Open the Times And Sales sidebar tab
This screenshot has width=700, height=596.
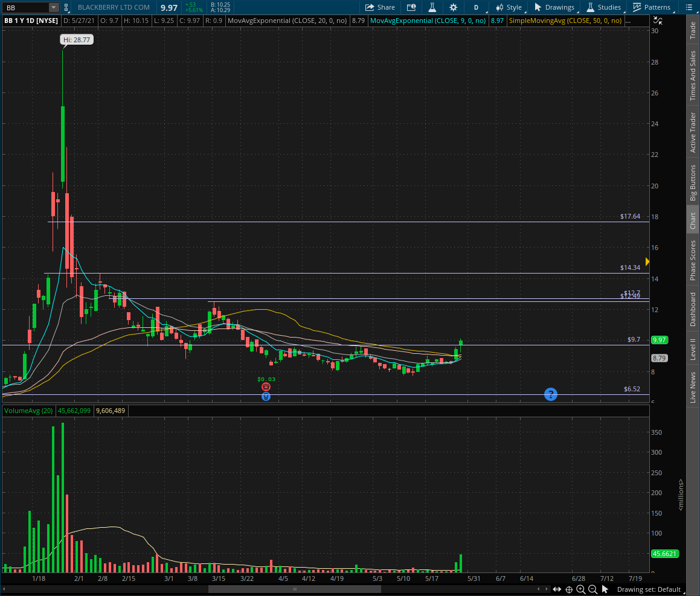coord(693,75)
